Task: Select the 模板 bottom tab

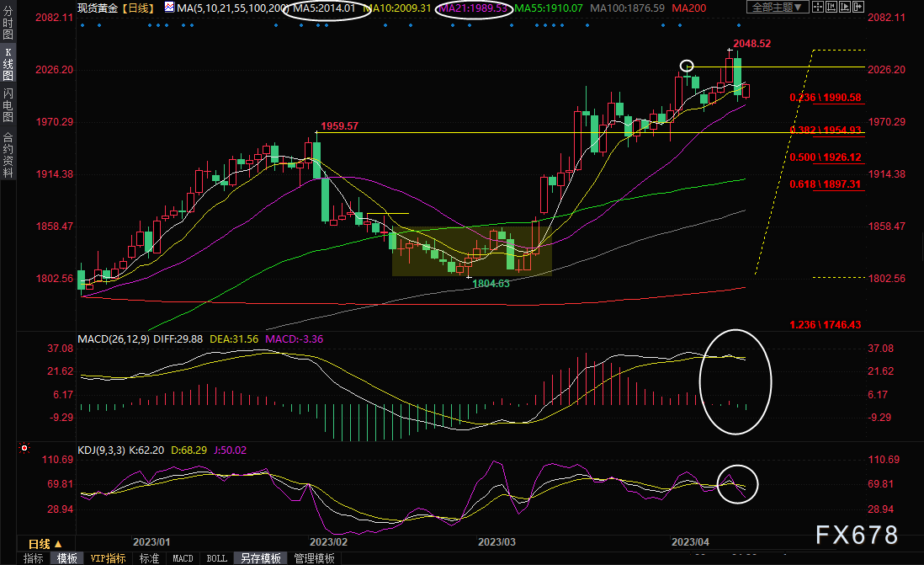Action: pyautogui.click(x=66, y=558)
